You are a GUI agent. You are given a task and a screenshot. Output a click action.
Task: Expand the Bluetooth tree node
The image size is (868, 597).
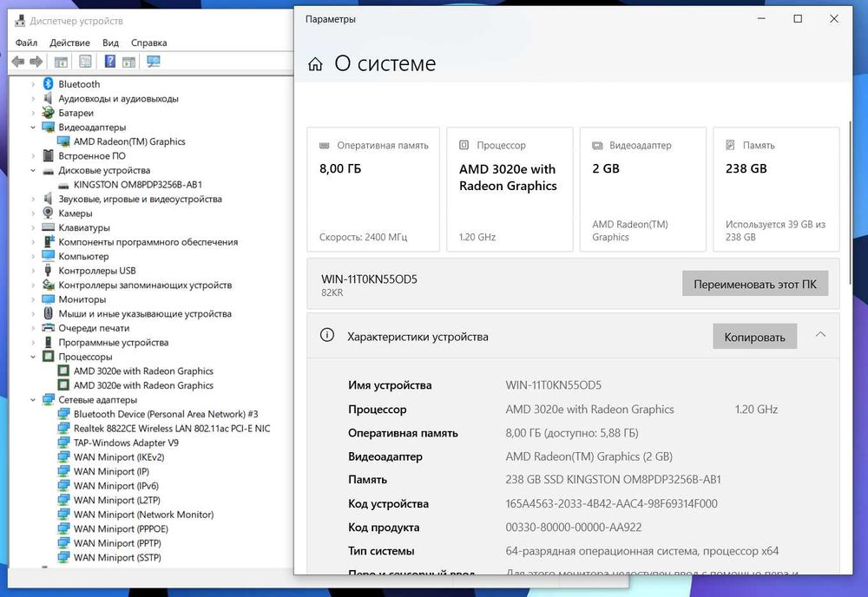33,84
